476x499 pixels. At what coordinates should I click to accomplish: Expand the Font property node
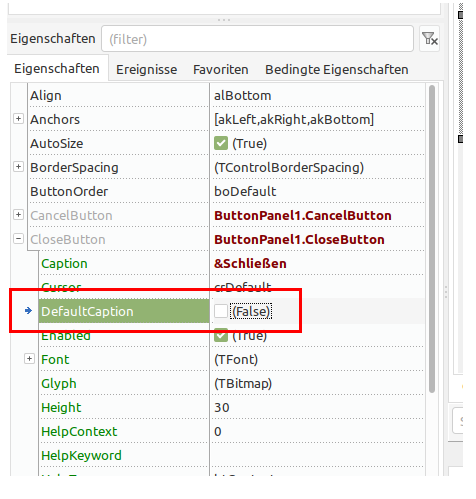click(29, 359)
